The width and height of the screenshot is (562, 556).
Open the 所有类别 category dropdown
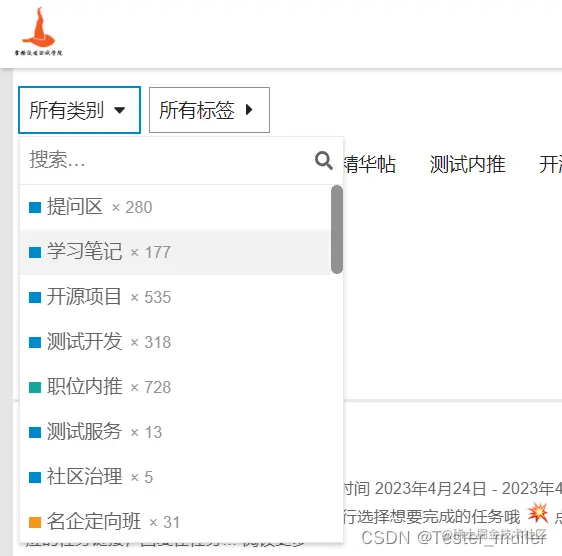pos(79,110)
